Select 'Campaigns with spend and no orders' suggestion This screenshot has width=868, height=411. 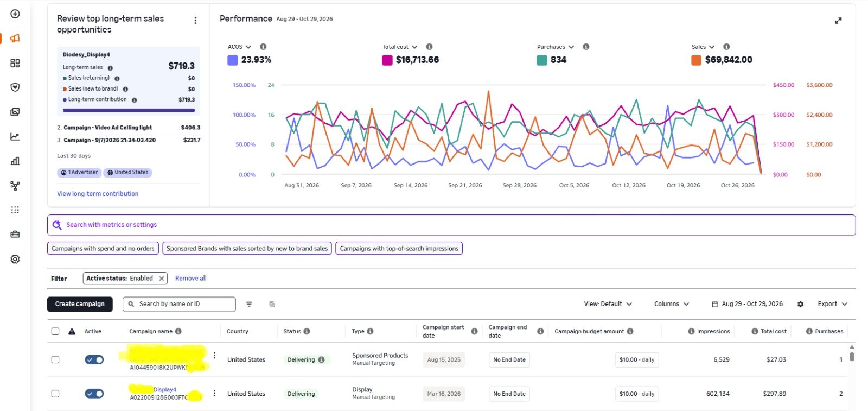(x=103, y=249)
